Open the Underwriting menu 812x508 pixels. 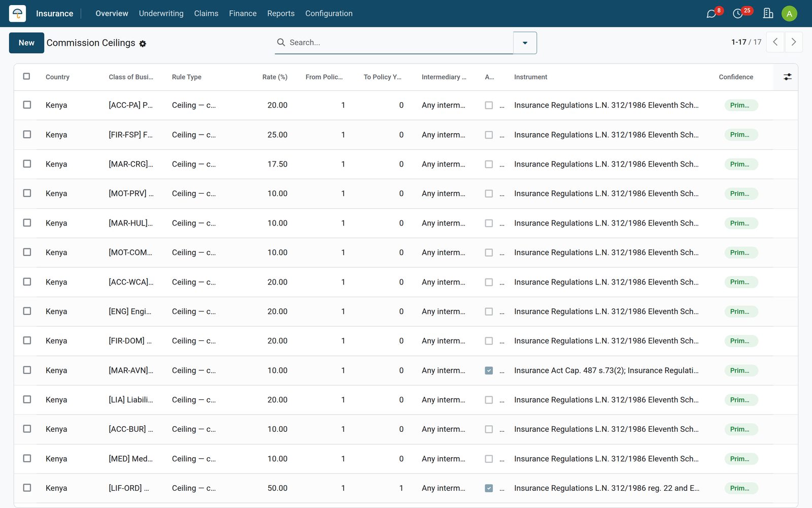161,13
